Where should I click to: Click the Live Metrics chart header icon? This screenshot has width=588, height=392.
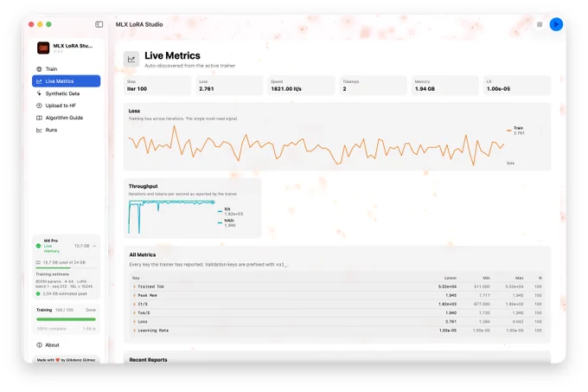coord(131,59)
